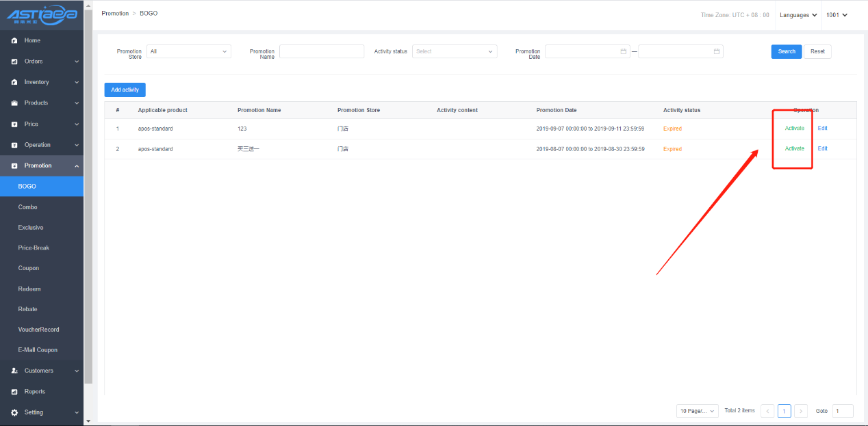Expand the Languages dropdown
Viewport: 868px width, 426px height.
tap(798, 15)
